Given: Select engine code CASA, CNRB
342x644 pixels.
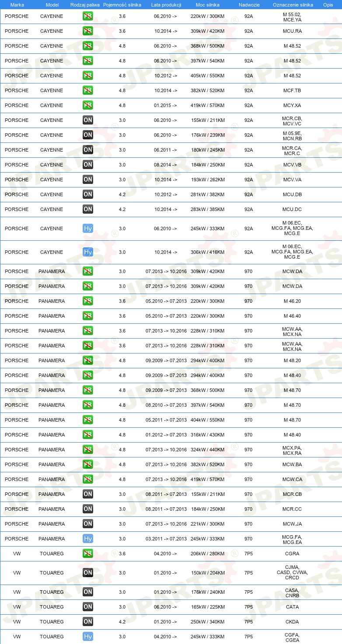Looking at the screenshot, I should pyautogui.click(x=292, y=593).
